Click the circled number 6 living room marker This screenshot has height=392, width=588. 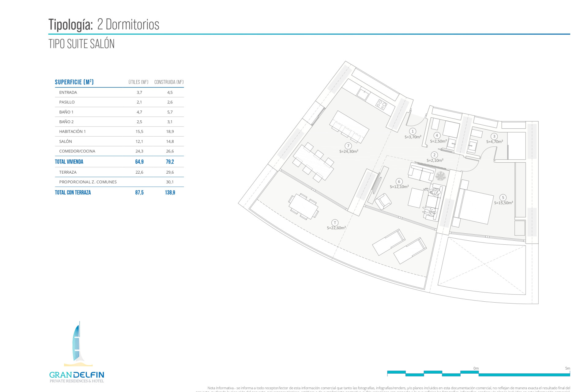click(399, 182)
